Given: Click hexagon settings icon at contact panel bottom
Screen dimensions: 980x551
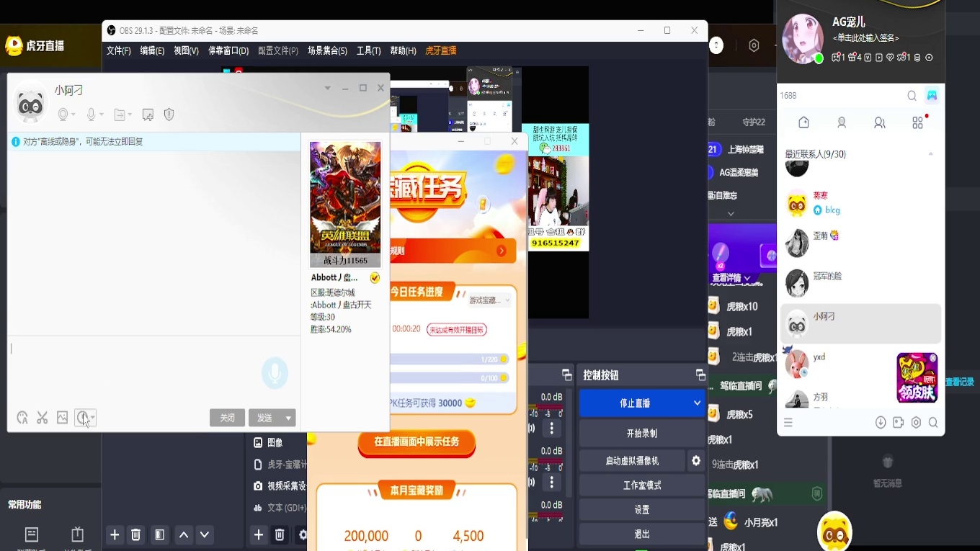Looking at the screenshot, I should [916, 423].
